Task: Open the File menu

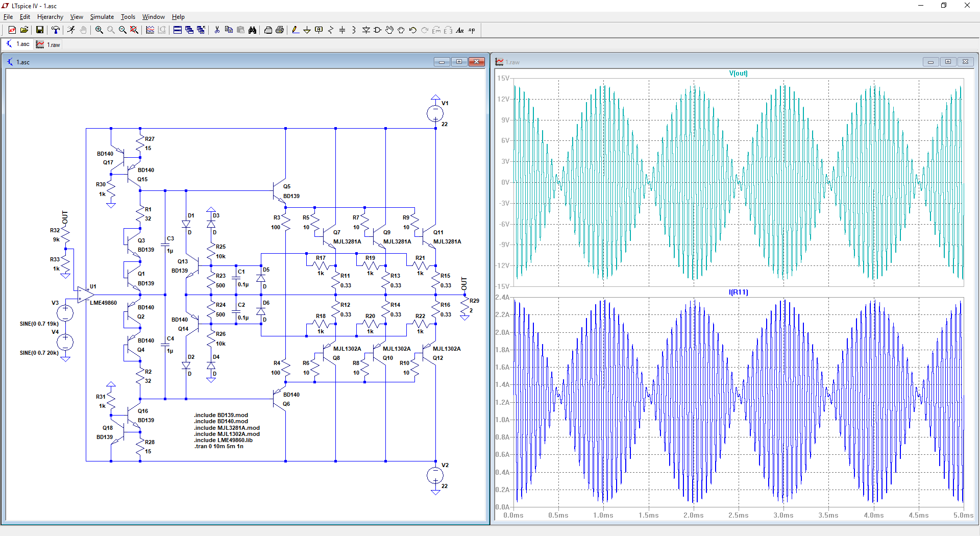Action: click(8, 17)
